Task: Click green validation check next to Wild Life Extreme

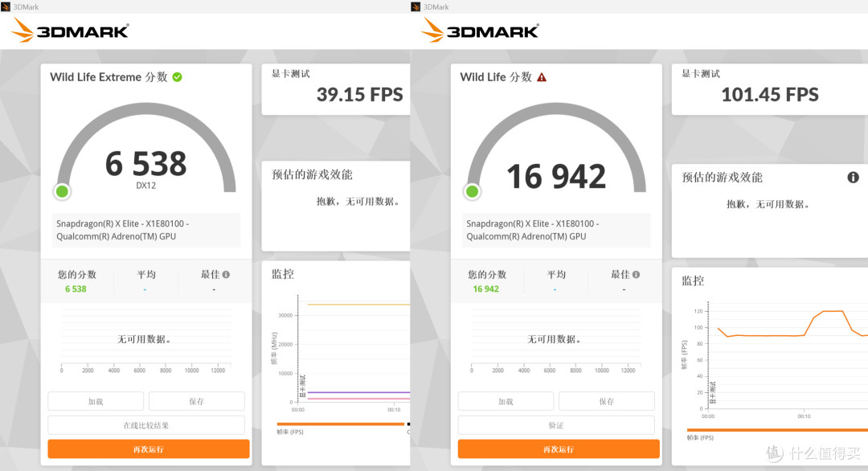Action: click(177, 77)
